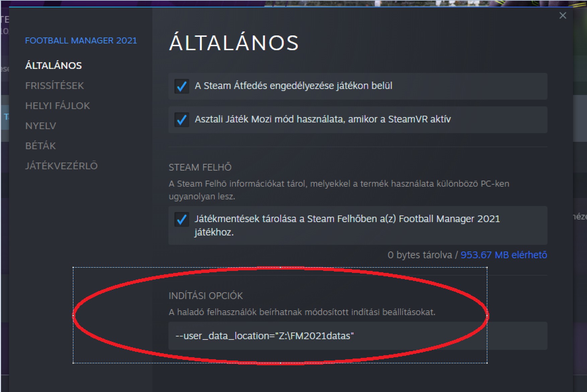Show the JÁTÉKVEZÉRLŐ settings
587x392 pixels.
coord(61,166)
